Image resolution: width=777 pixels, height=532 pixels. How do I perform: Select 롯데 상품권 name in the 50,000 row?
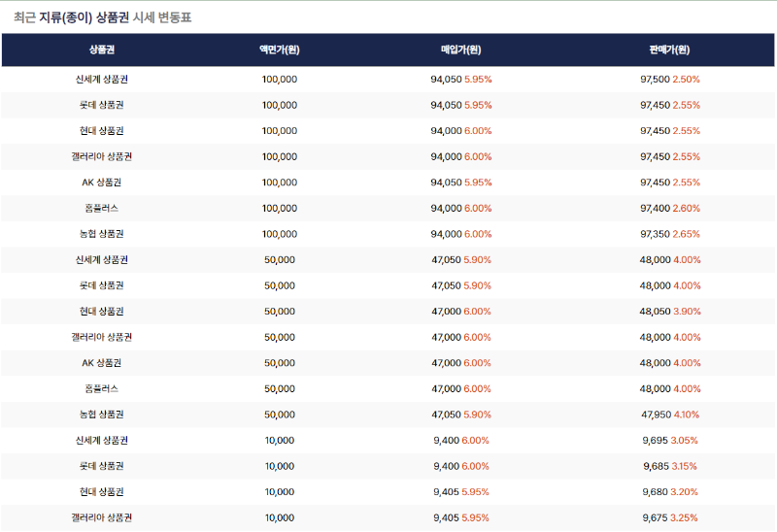coord(102,285)
